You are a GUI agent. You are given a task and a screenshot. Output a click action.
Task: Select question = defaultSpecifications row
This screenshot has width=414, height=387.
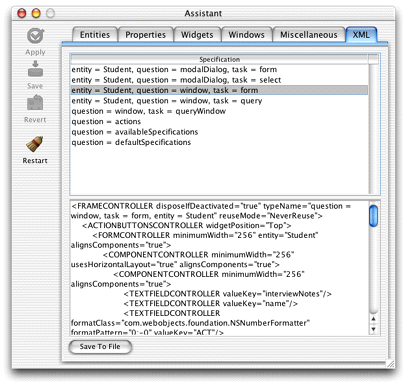(219, 142)
